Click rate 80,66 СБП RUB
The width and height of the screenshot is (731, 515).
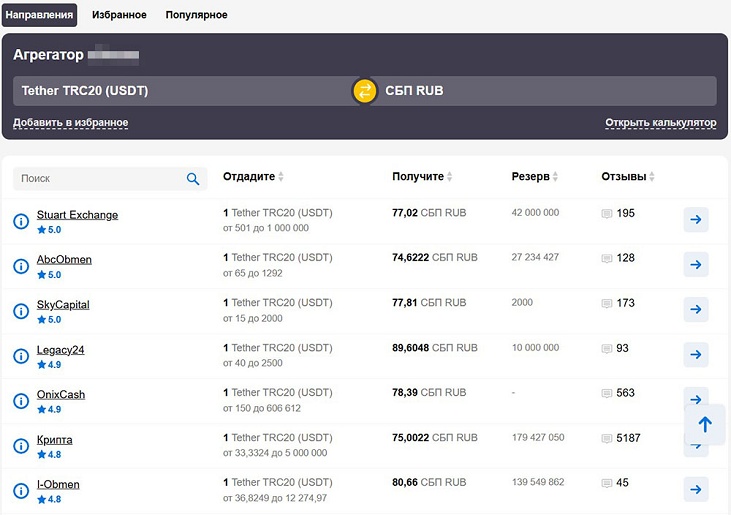coord(429,482)
